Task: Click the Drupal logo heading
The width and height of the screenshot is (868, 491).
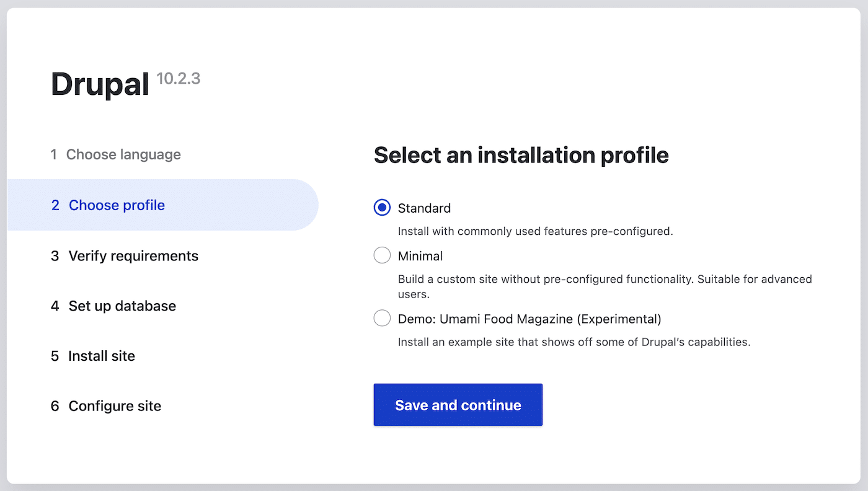Action: [x=99, y=84]
